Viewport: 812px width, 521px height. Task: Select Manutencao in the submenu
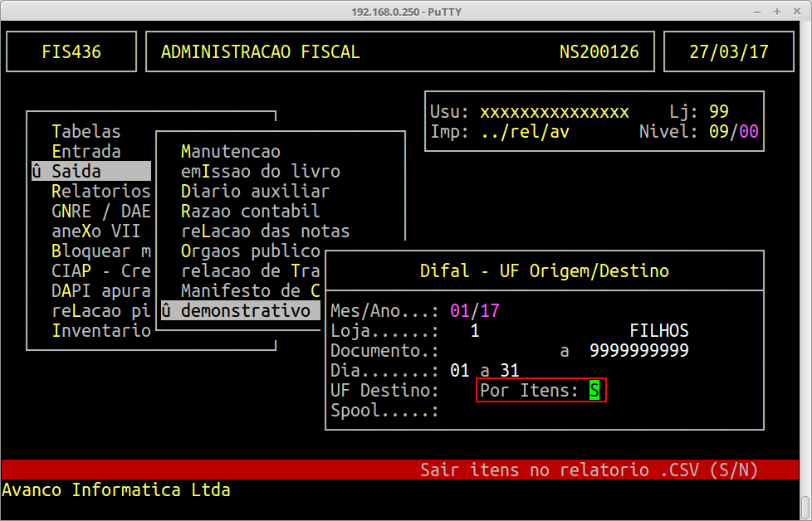point(230,152)
